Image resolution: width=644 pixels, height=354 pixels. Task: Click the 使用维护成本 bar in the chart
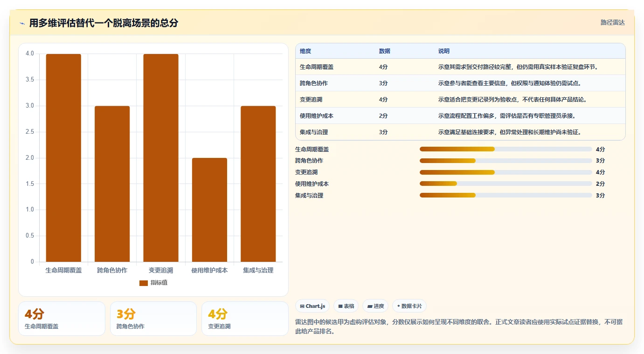(209, 210)
